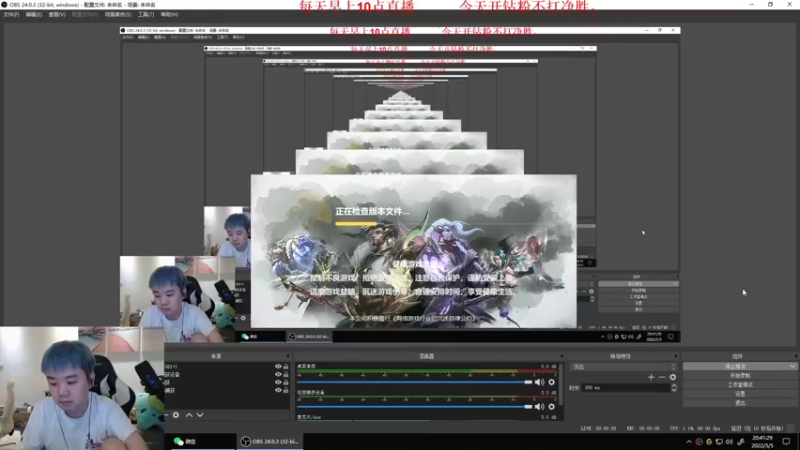The height and width of the screenshot is (450, 800).
Task: Open the 文件(F) menu
Action: point(11,15)
